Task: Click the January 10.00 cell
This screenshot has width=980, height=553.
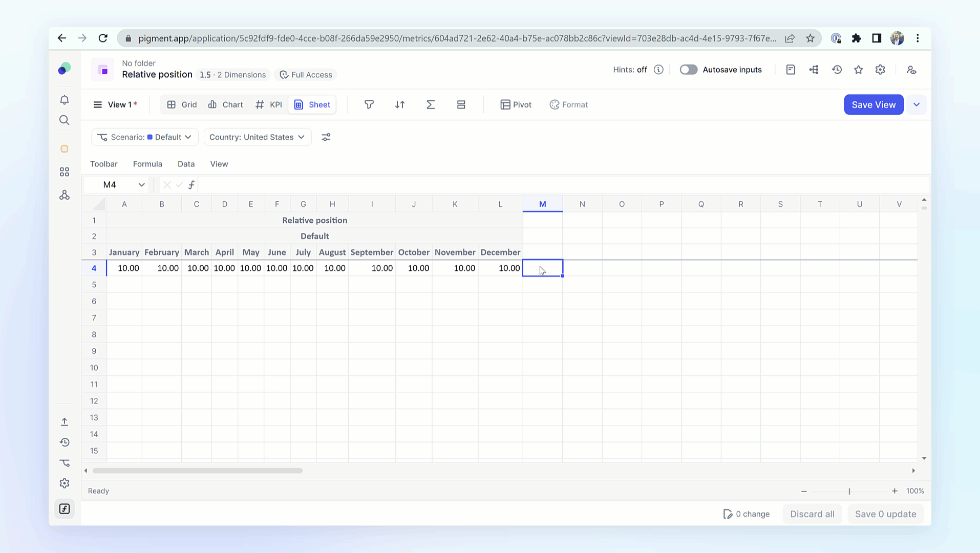Action: (x=124, y=268)
